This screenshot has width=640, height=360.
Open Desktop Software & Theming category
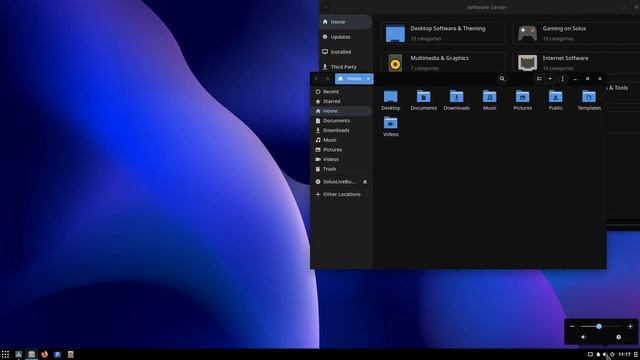(442, 33)
